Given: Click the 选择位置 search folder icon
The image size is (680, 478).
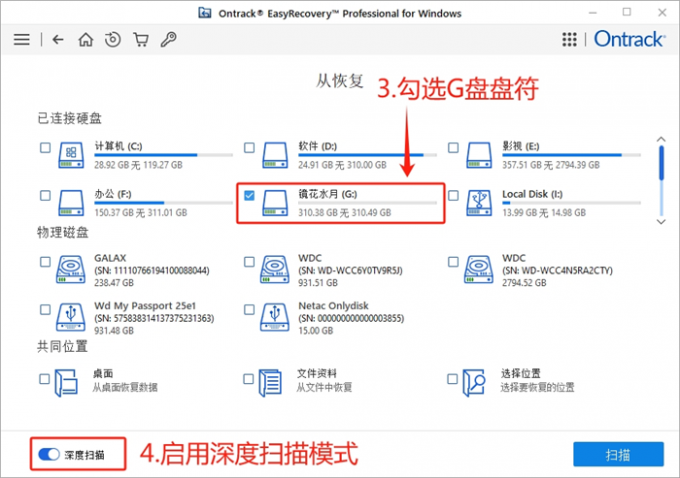Looking at the screenshot, I should pyautogui.click(x=474, y=383).
